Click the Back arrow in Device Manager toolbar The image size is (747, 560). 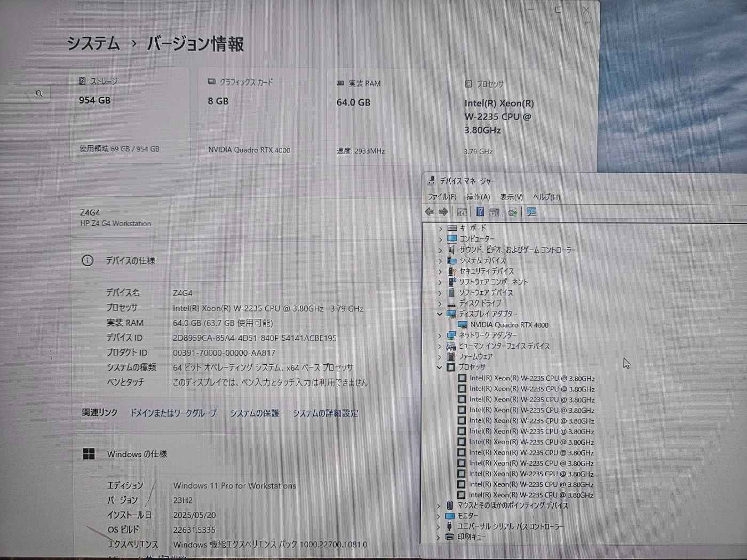tap(430, 212)
